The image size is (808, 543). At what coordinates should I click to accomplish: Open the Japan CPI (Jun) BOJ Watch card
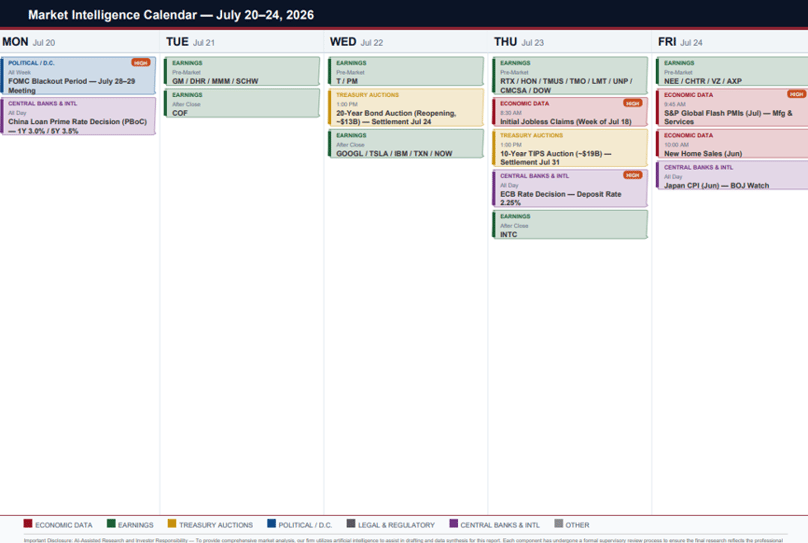[732, 176]
